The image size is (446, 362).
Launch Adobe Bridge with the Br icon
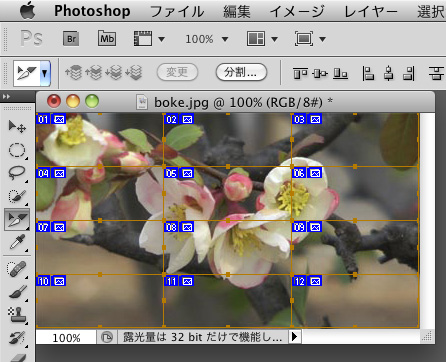71,39
